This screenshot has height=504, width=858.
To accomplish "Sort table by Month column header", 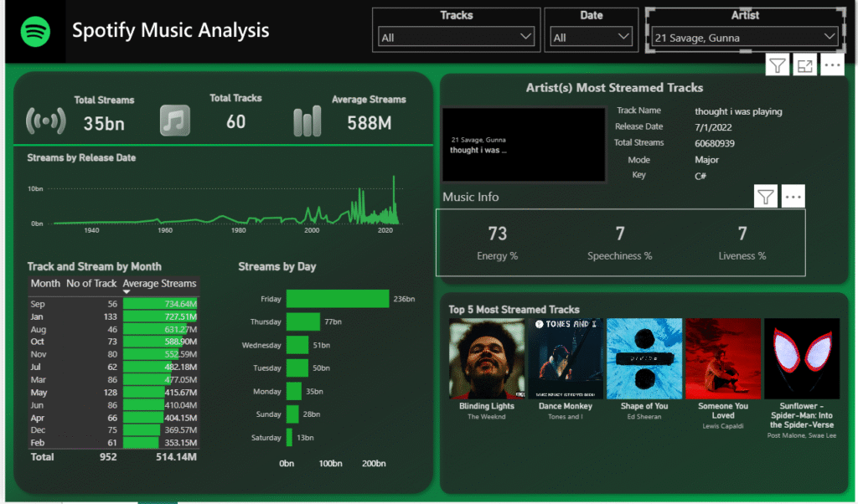I will point(45,283).
